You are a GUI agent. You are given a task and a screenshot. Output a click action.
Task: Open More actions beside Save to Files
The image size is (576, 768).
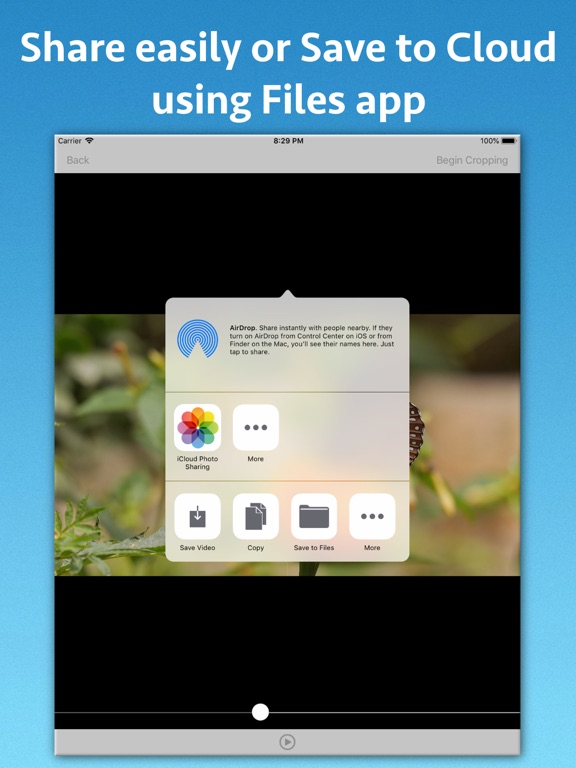(x=372, y=516)
